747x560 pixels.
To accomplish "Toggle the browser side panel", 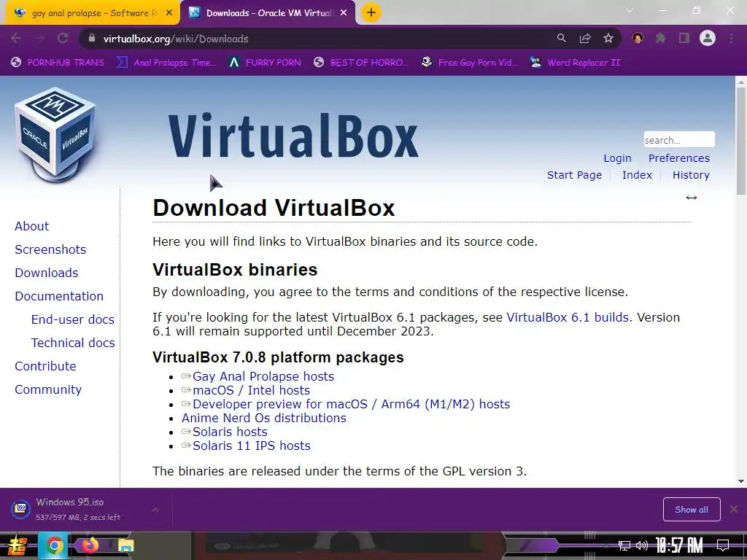I will point(684,39).
